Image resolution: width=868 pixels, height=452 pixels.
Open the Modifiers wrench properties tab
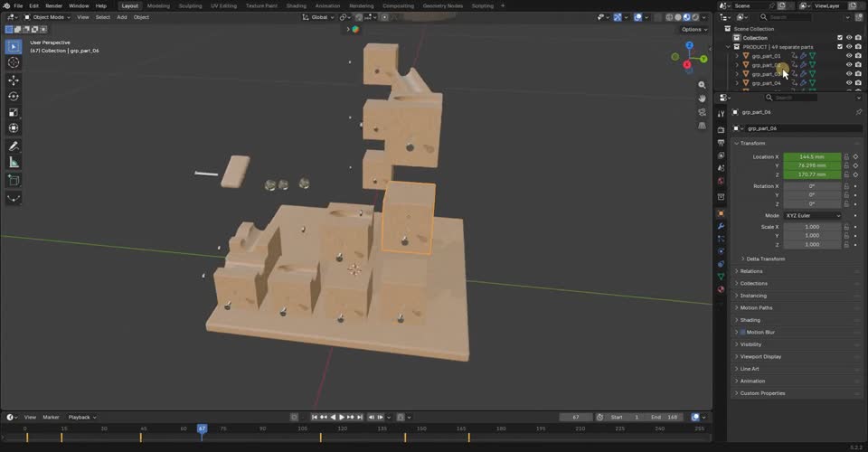(721, 226)
